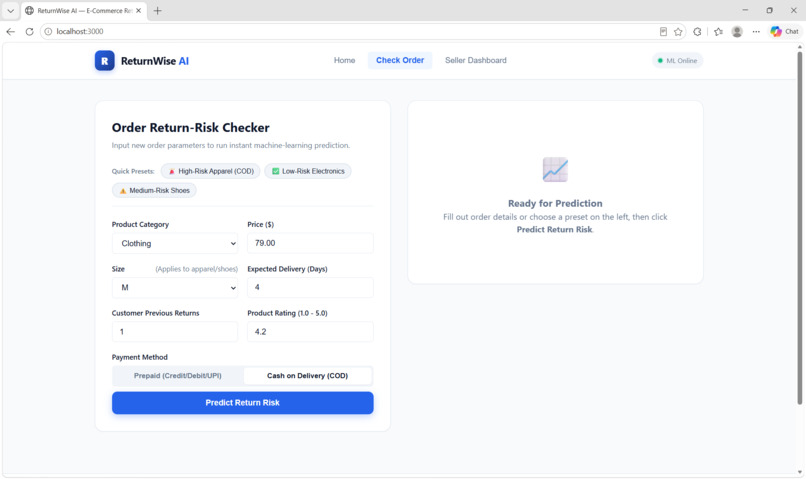Minimize the browser window

tap(745, 10)
